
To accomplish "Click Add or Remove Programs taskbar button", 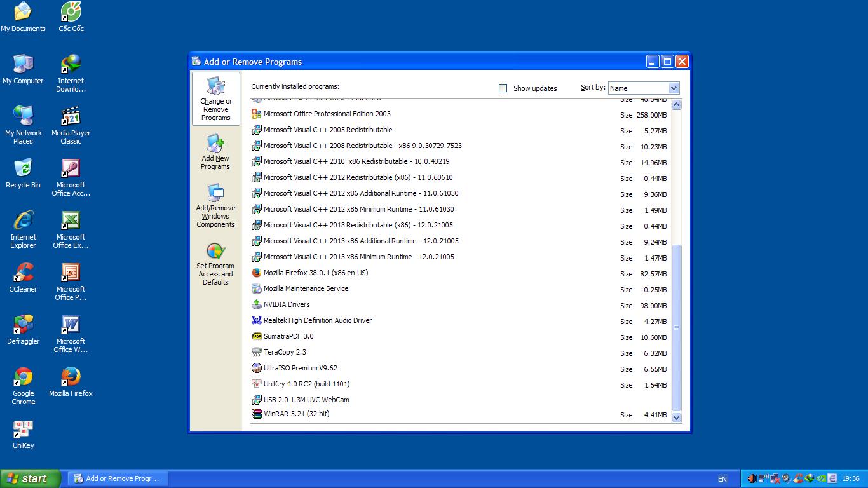I will coord(118,478).
